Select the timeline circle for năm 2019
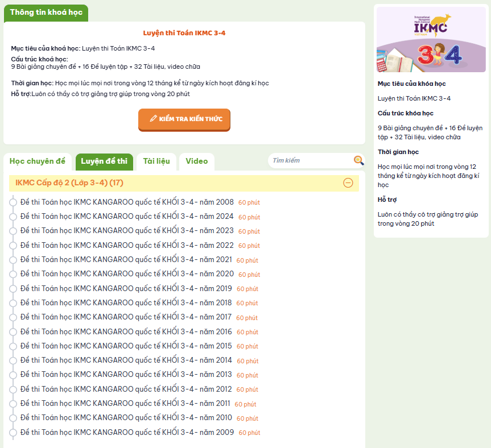491x448 pixels. 13,288
